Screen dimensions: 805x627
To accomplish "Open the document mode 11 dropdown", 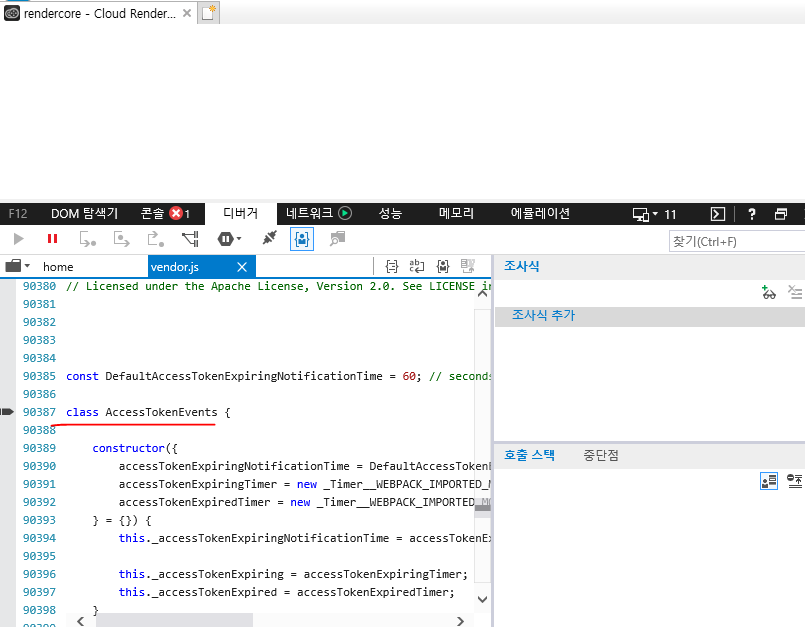I will tap(655, 214).
